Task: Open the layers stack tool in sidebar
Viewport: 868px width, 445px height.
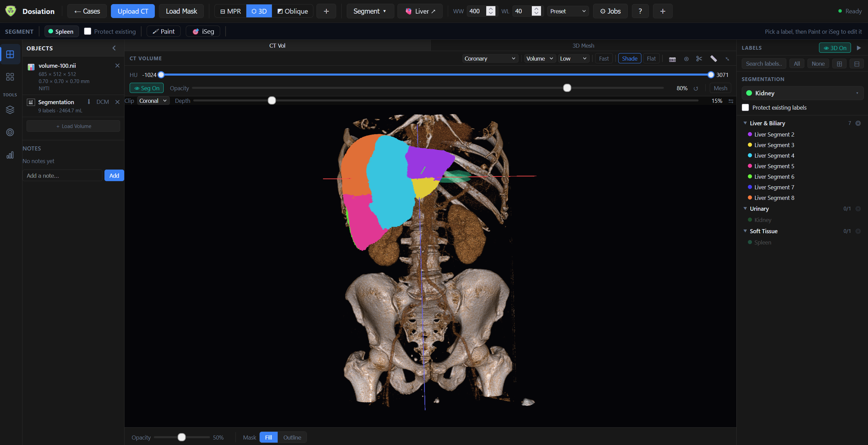Action: (x=10, y=110)
